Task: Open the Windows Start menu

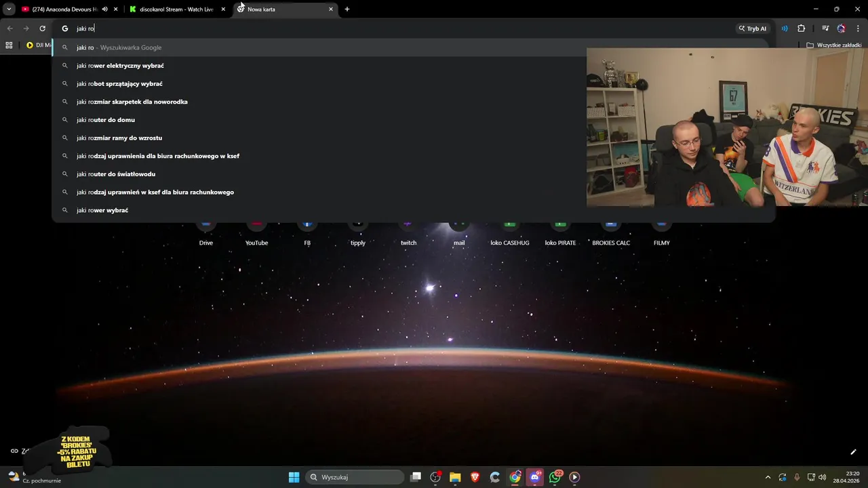Action: click(x=294, y=477)
